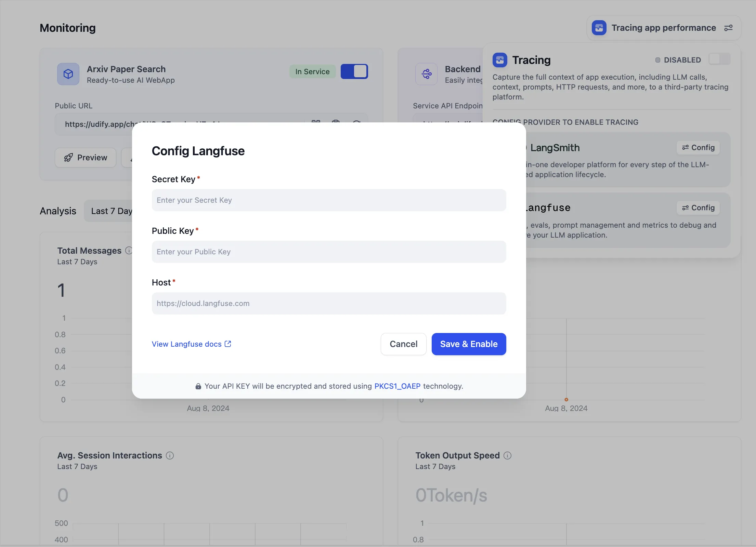Viewport: 756px width, 547px height.
Task: Click the Save & Enable button
Action: click(x=469, y=344)
